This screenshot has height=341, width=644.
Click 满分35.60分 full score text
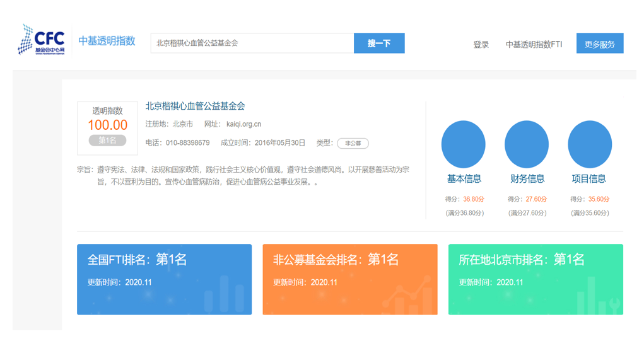590,213
